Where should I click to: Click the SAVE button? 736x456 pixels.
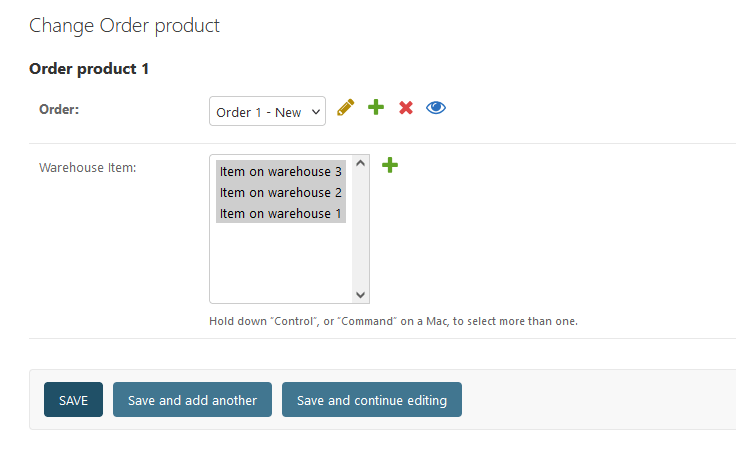click(73, 400)
